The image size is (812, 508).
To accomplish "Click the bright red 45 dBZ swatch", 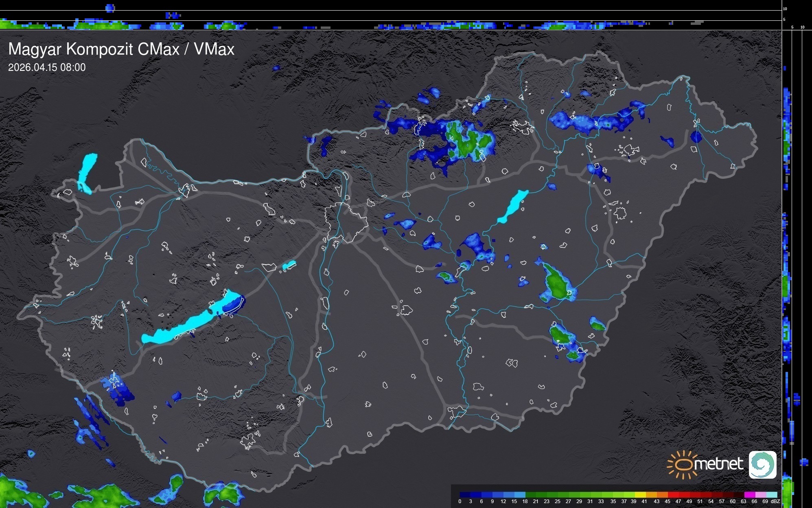I will [x=672, y=495].
